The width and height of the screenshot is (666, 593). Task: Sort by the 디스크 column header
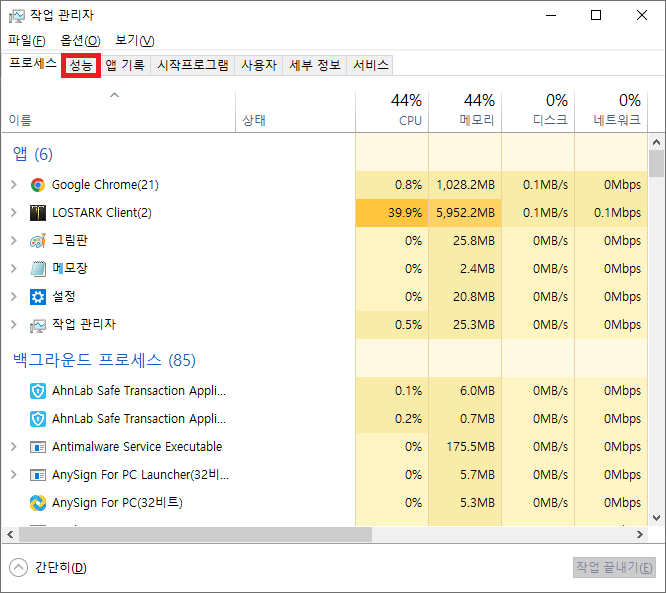[538, 112]
